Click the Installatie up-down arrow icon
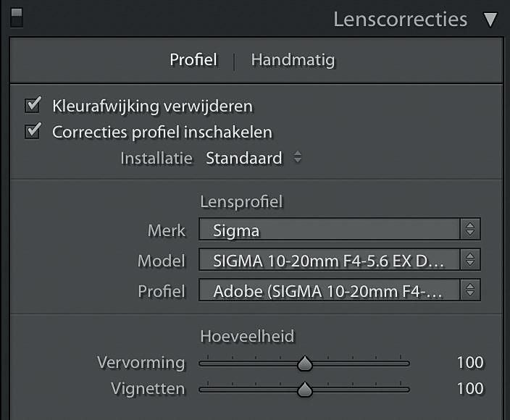This screenshot has height=420, width=510. click(x=297, y=158)
